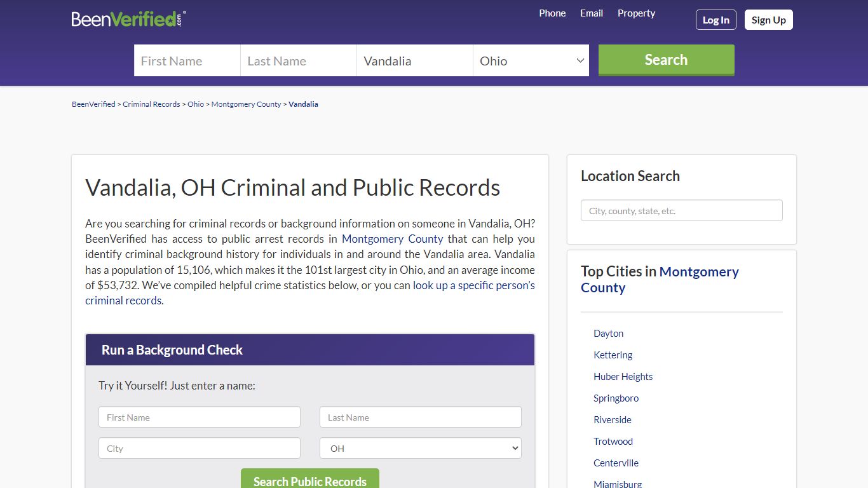The height and width of the screenshot is (488, 868).
Task: Expand the Ohio state dropdown in header
Action: [x=531, y=60]
